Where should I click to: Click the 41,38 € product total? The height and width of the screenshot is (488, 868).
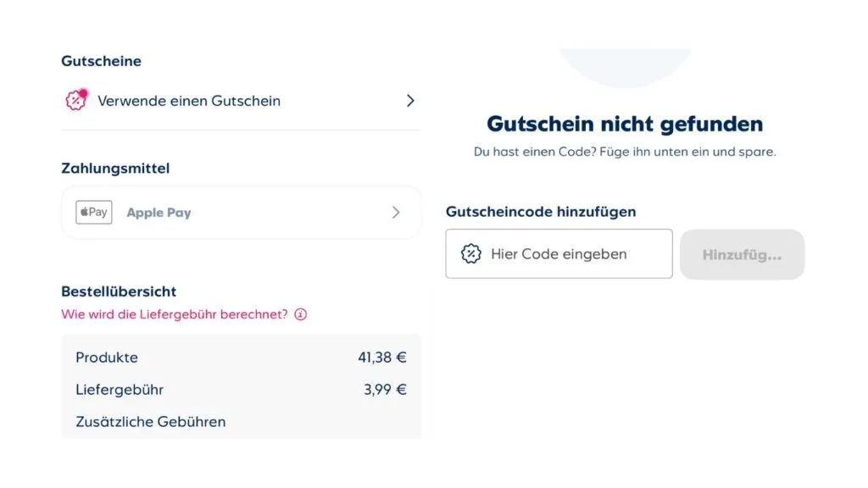(381, 357)
